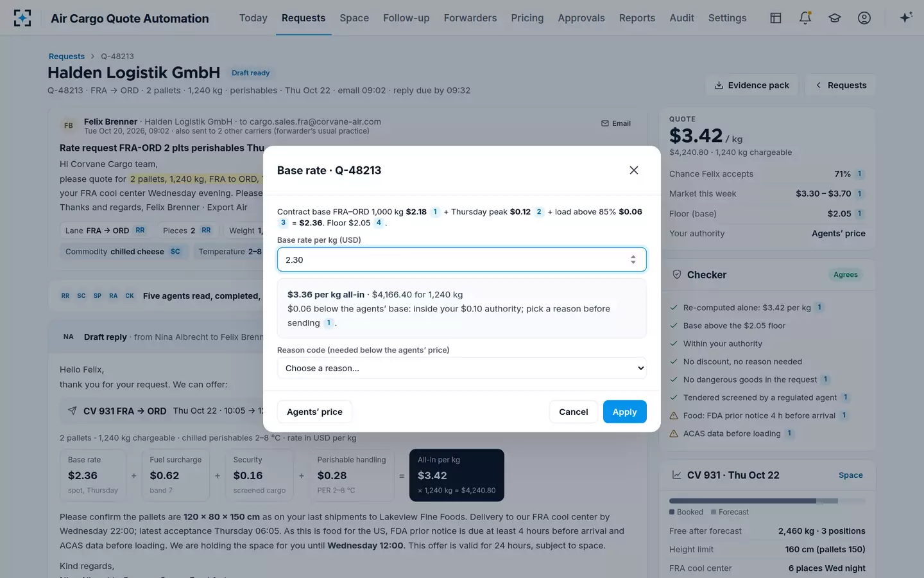Image resolution: width=924 pixels, height=578 pixels.
Task: Open the layout panel icon in header
Action: [776, 18]
